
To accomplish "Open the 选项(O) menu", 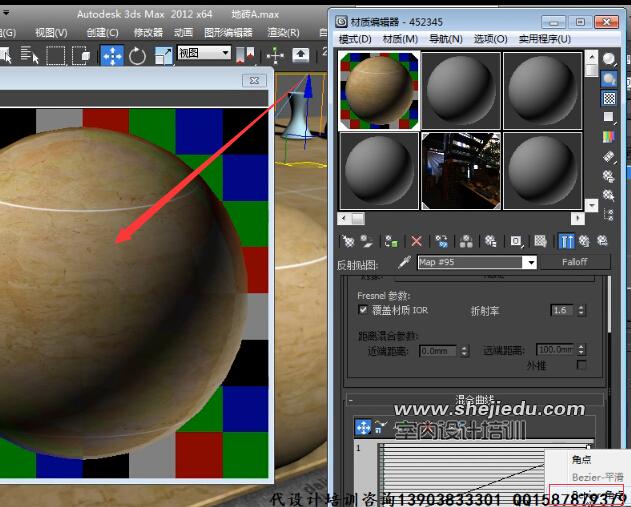I will coord(491,39).
